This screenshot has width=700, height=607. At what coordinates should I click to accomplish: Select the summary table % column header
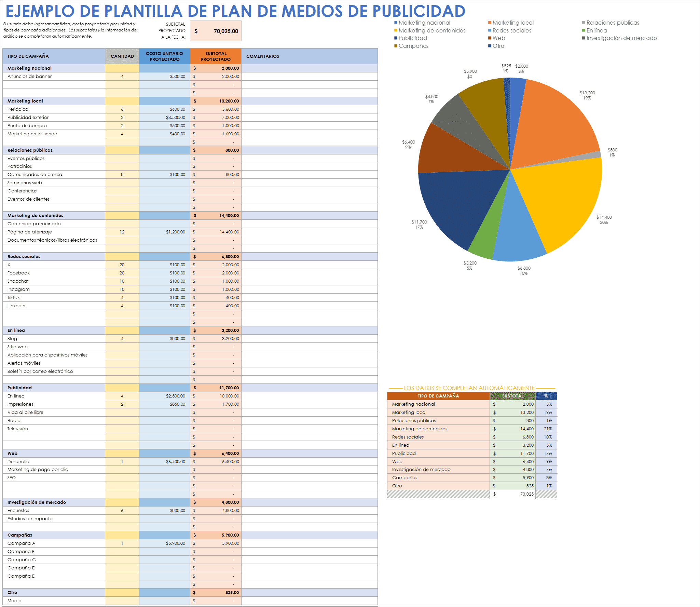coord(546,396)
